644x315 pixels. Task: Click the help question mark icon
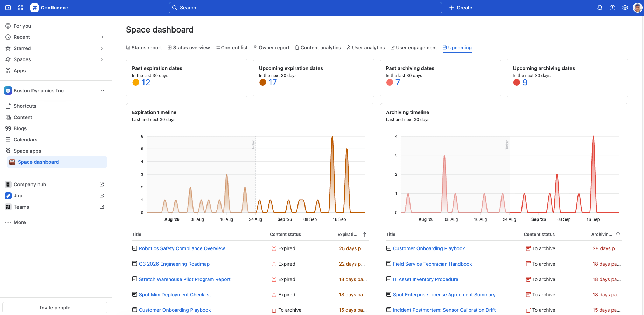click(x=612, y=8)
